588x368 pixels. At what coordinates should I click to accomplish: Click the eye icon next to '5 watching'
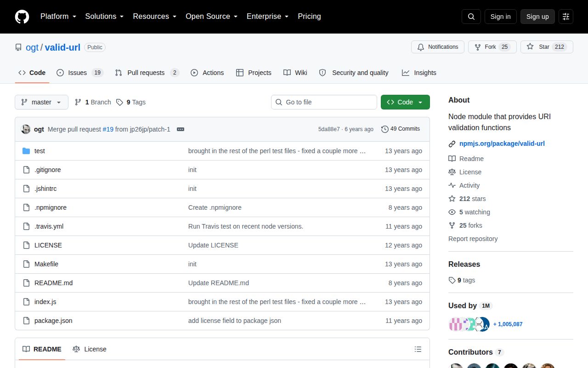452,212
